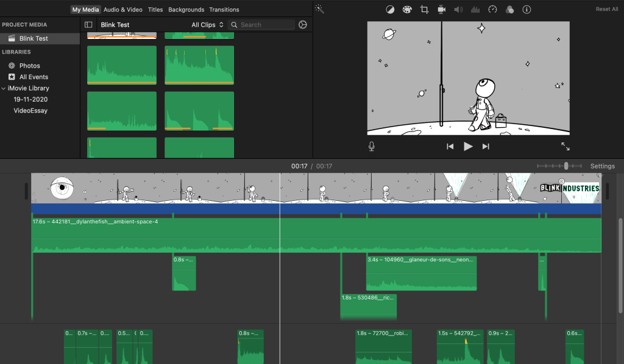Open clip filter and audio effects
This screenshot has height=364, width=624.
coord(510,10)
